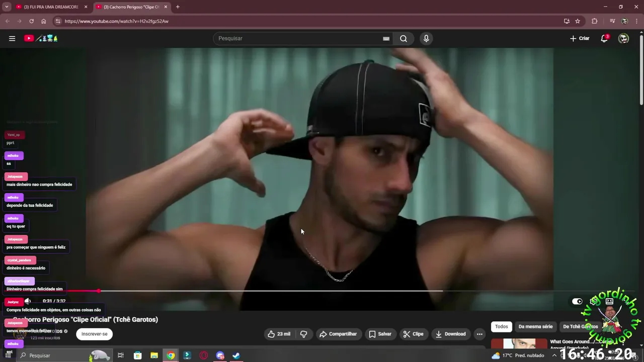The image size is (644, 362).
Task: Click the magnifier search button
Action: [x=404, y=38]
